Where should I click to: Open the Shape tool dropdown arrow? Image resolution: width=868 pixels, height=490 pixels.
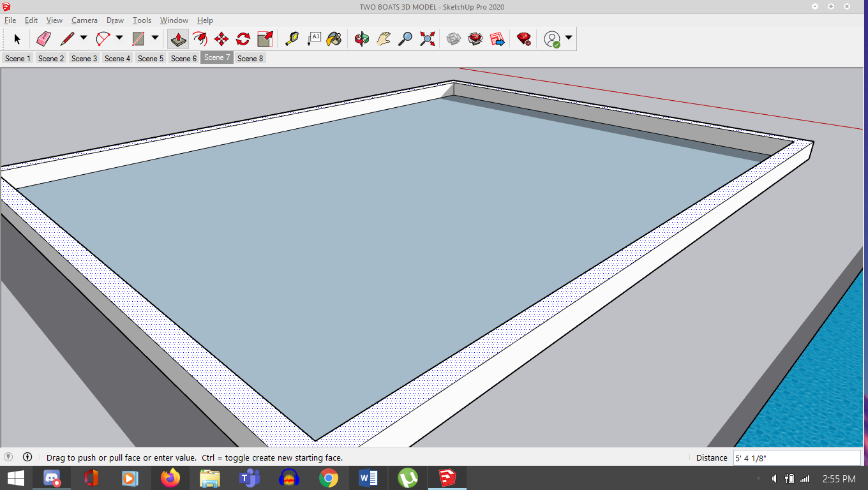(x=155, y=38)
